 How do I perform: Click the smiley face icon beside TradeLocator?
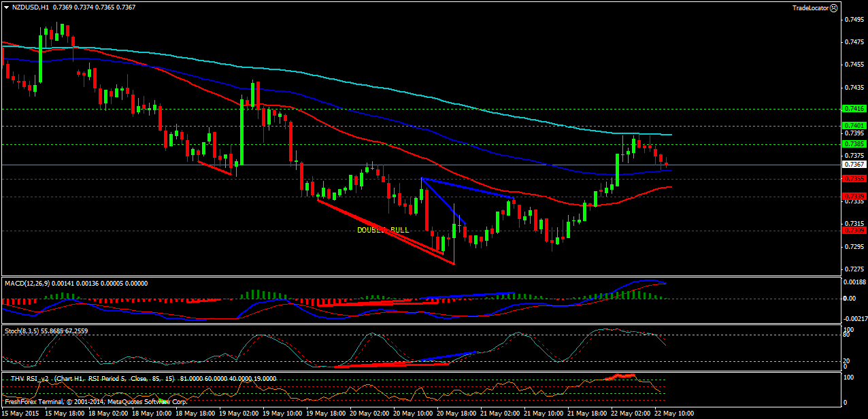pyautogui.click(x=833, y=7)
